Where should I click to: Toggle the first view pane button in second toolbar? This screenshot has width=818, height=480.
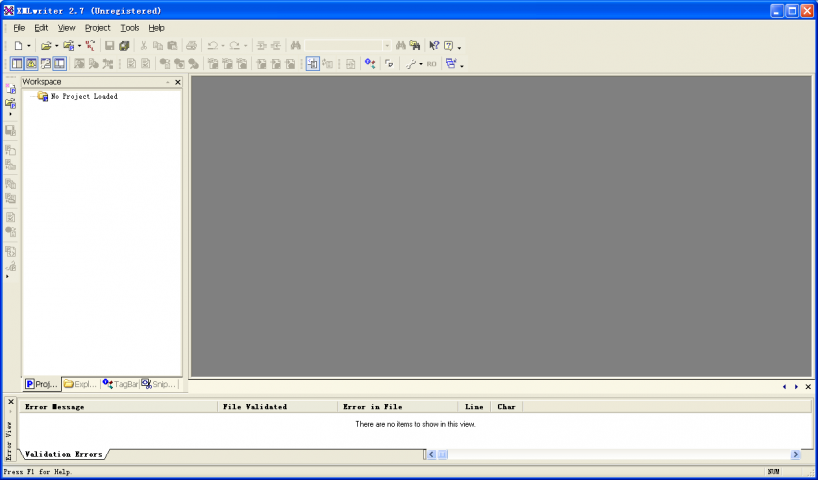(x=17, y=64)
